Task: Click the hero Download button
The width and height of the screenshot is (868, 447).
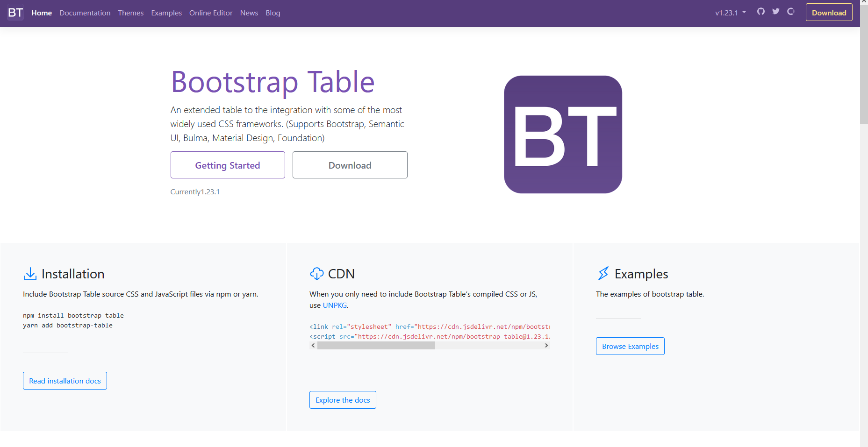Action: click(350, 165)
